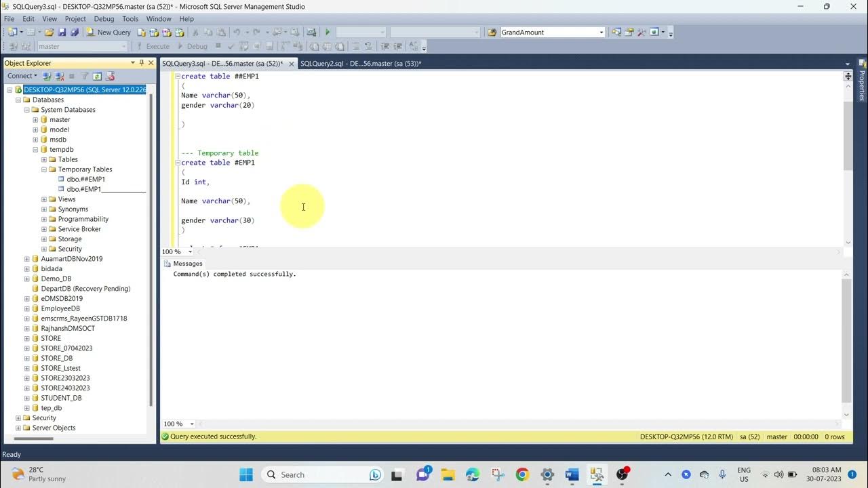Viewport: 868px width, 488px height.
Task: Open Google Chrome from the taskbar
Action: click(x=522, y=474)
